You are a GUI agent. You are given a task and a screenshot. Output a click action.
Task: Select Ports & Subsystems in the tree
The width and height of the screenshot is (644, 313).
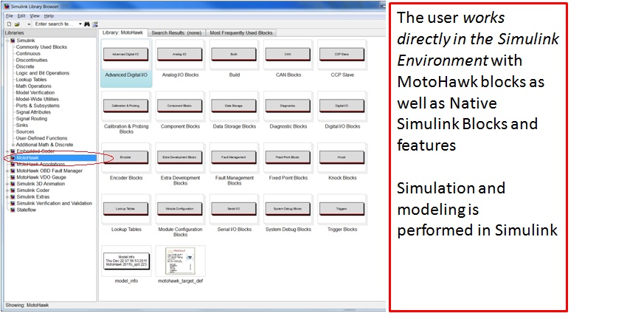[x=38, y=106]
